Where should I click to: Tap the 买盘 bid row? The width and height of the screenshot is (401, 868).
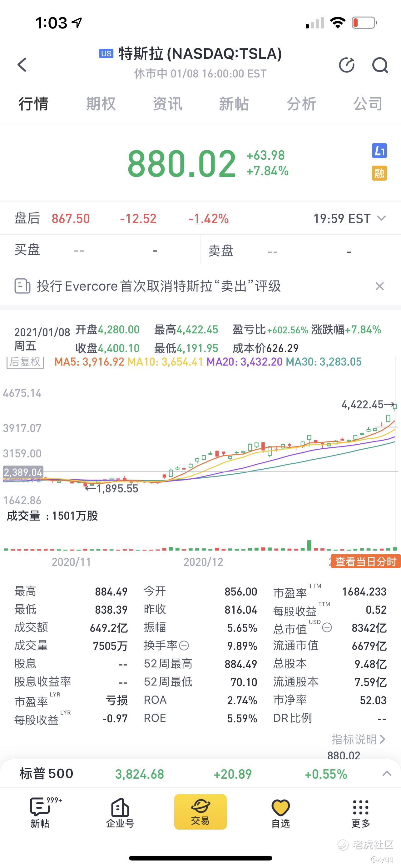point(100,250)
